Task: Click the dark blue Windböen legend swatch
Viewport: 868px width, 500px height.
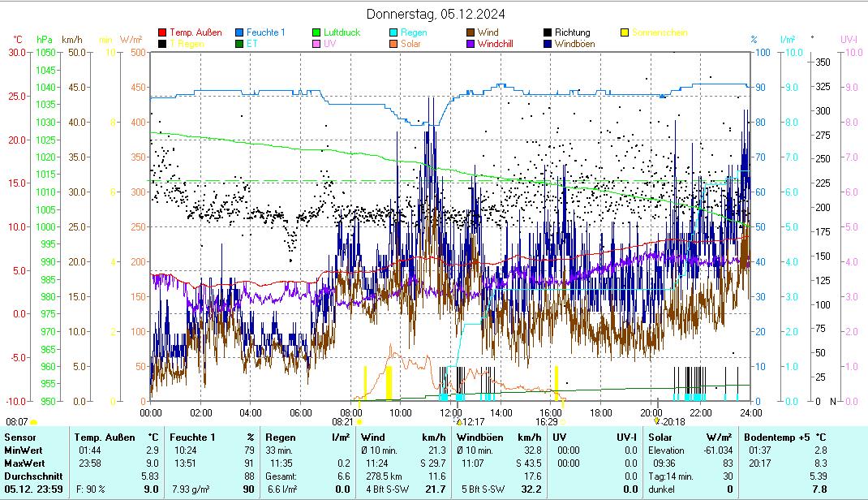Action: [548, 44]
